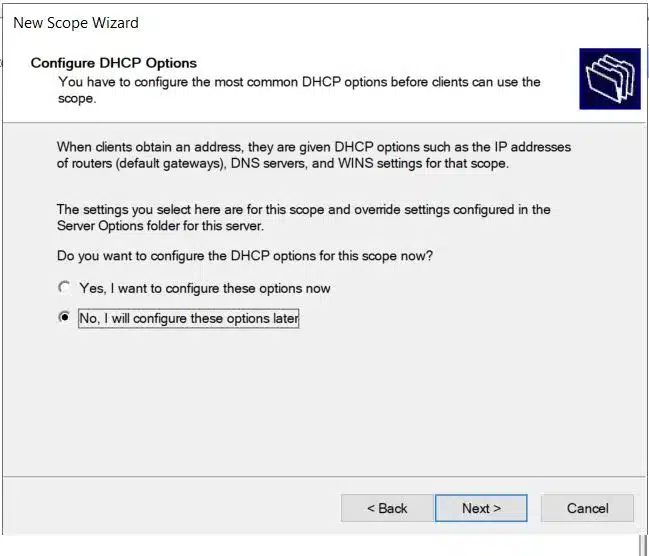Click the 'You have to configure' subtitle text
Screen dimensions: 649x556
299,81
